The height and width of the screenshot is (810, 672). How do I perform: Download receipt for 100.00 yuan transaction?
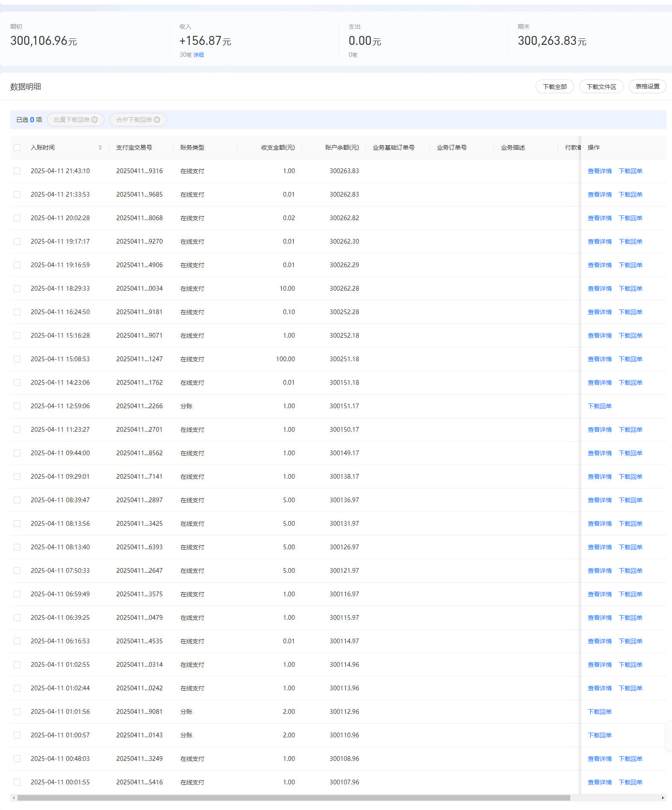coord(630,359)
